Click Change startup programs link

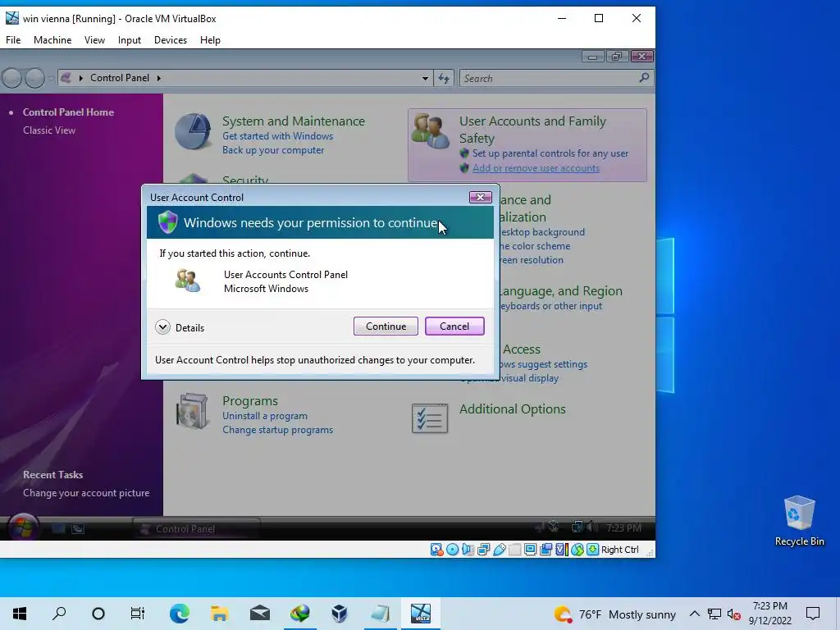pos(277,430)
